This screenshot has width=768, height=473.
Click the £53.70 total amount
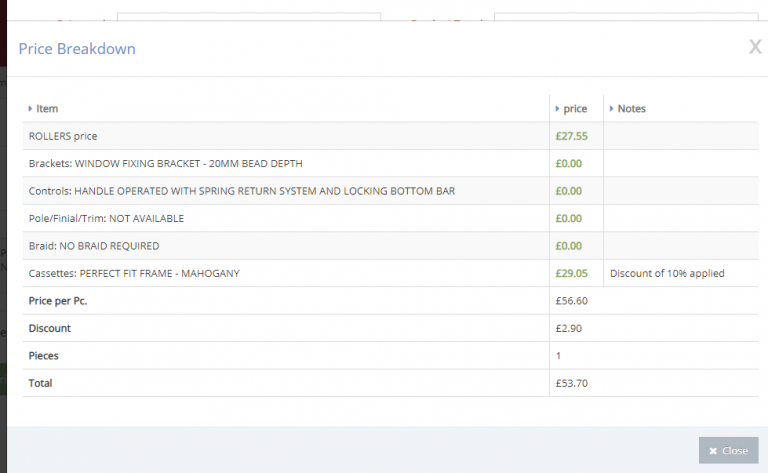572,383
